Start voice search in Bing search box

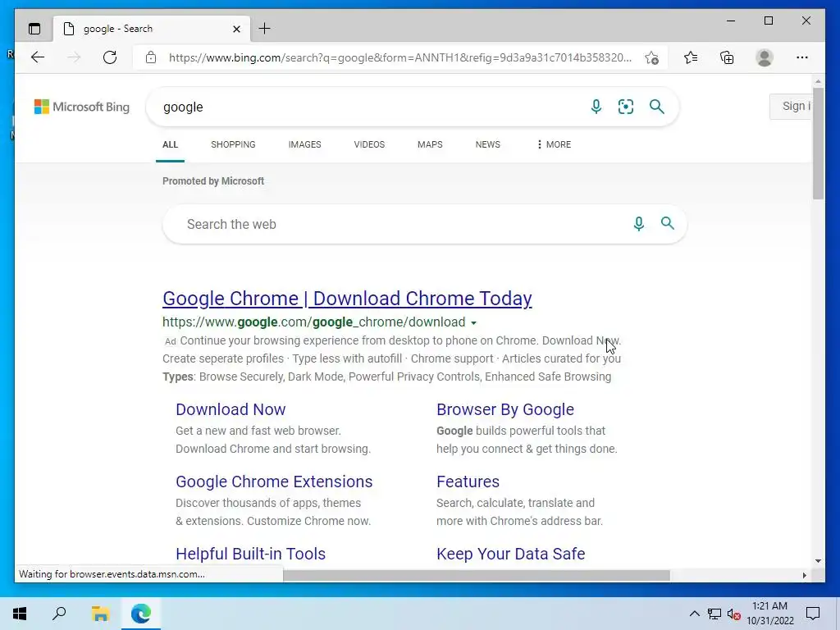coord(596,107)
